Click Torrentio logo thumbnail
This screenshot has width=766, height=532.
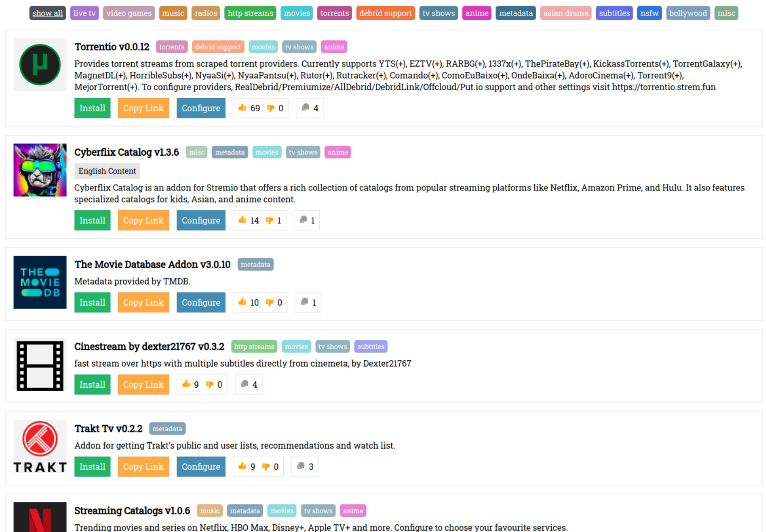40,65
